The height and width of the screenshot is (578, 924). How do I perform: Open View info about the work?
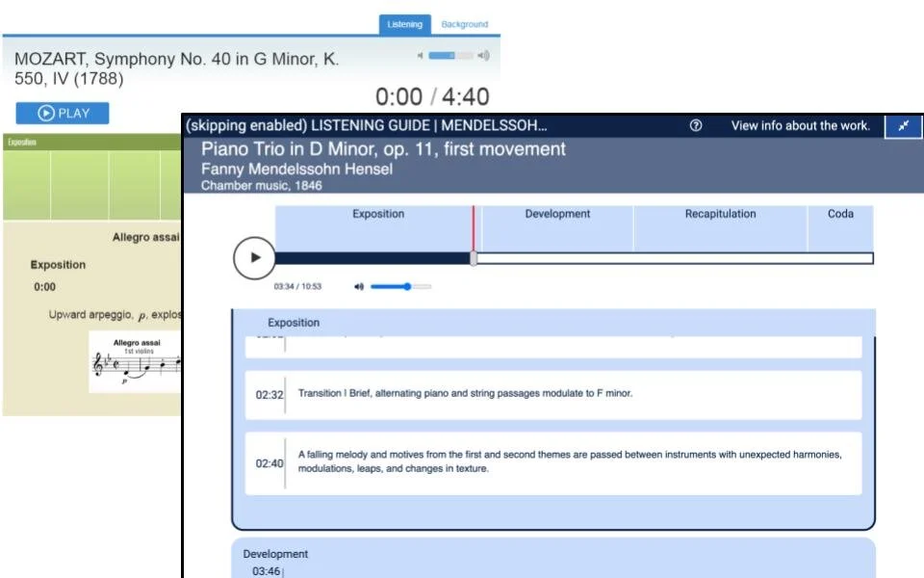[800, 125]
